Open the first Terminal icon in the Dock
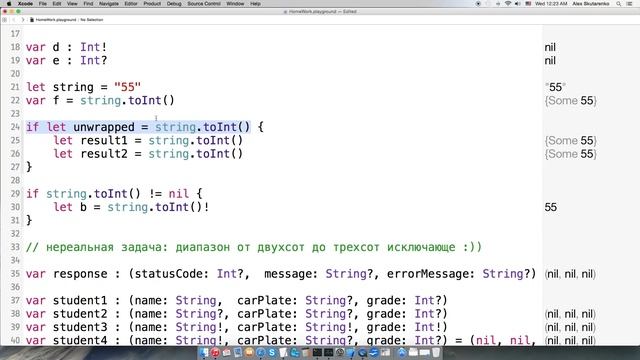The image size is (640, 360). [x=318, y=352]
